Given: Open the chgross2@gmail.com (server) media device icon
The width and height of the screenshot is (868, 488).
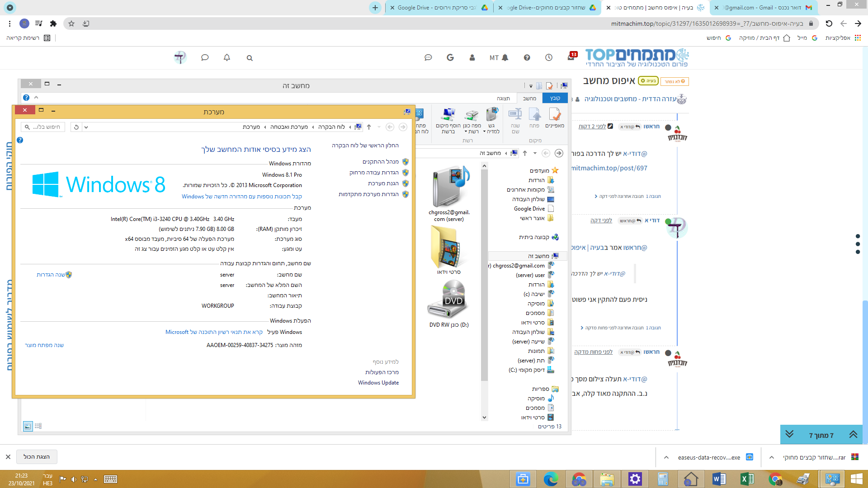Looking at the screenshot, I should (449, 193).
